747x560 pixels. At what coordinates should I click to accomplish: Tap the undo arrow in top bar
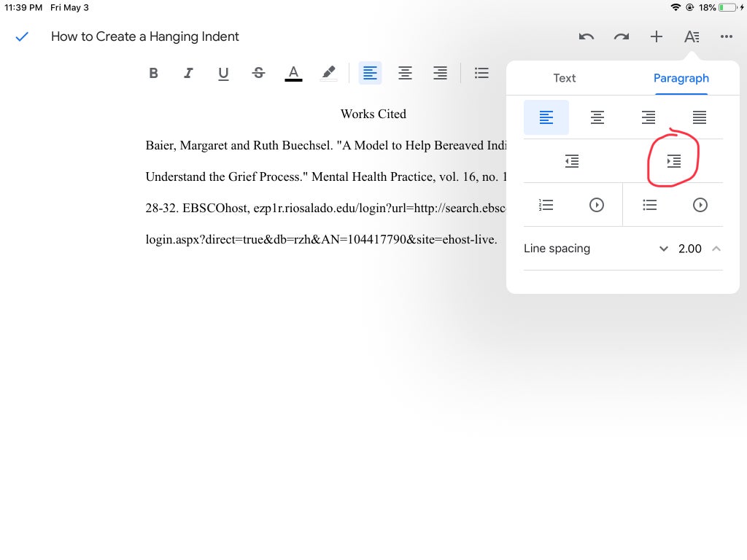[587, 36]
